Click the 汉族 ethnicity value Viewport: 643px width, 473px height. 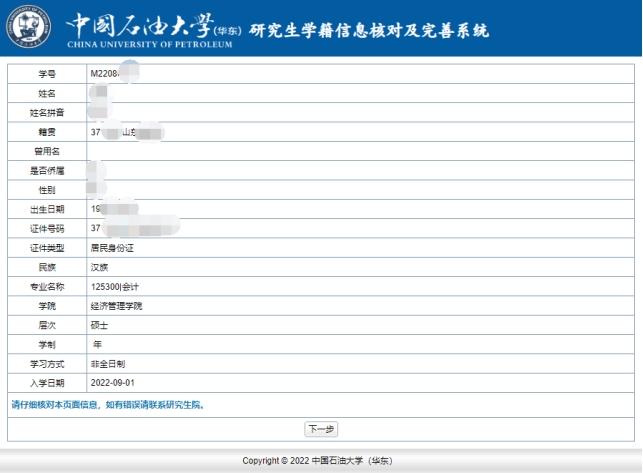pos(99,267)
